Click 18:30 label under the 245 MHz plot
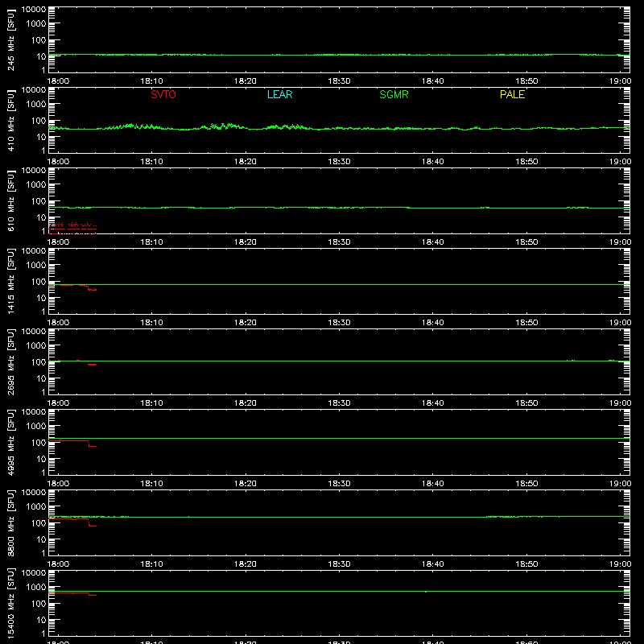 point(339,81)
